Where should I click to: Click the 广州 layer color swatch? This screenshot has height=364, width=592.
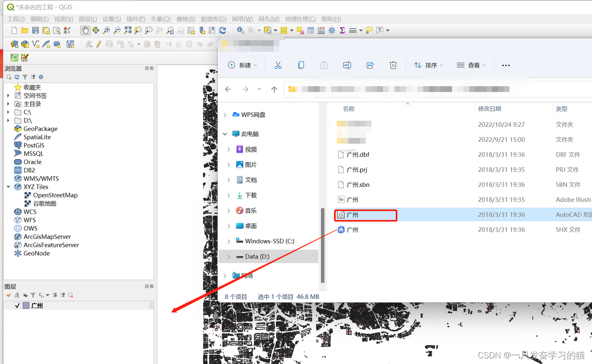click(26, 306)
